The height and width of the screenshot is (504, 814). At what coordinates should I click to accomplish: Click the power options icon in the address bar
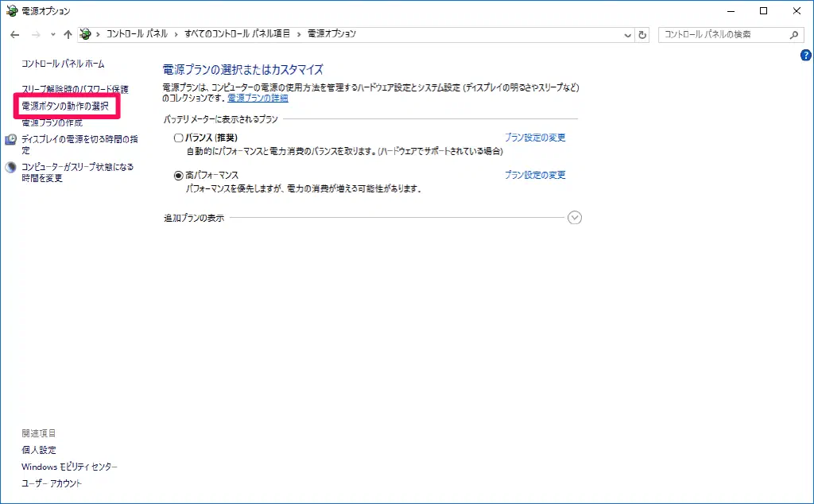pos(85,35)
